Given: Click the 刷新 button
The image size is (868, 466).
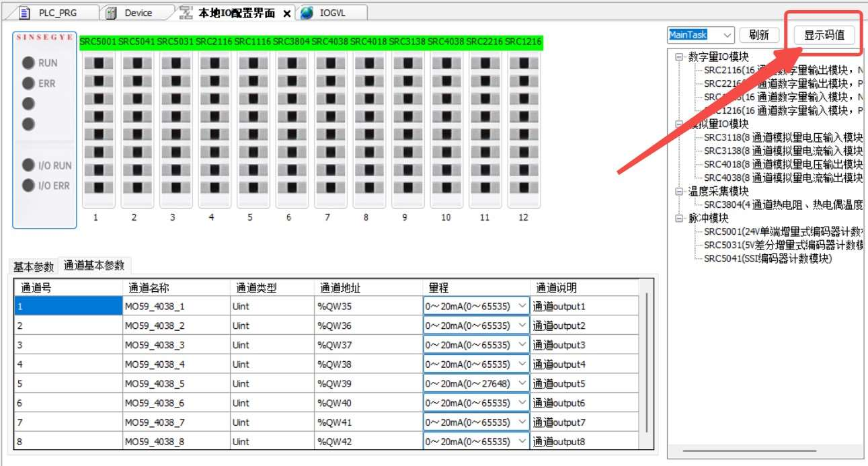Looking at the screenshot, I should tap(758, 35).
